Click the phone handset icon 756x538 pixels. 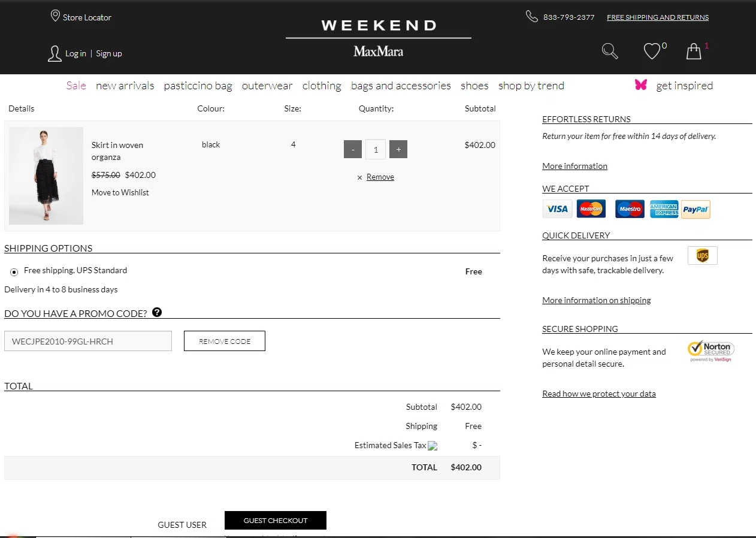click(x=532, y=16)
